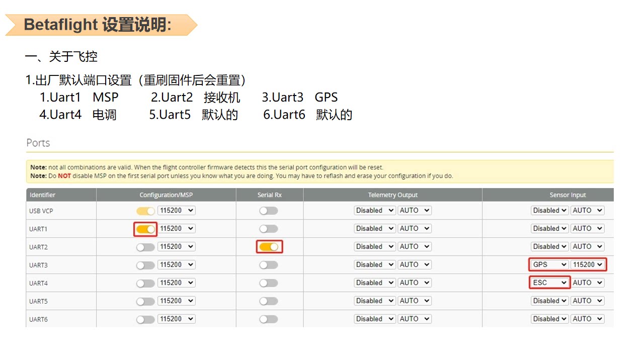Click the Betaflight 设置说明 heading
The width and height of the screenshot is (644, 362).
pos(98,25)
